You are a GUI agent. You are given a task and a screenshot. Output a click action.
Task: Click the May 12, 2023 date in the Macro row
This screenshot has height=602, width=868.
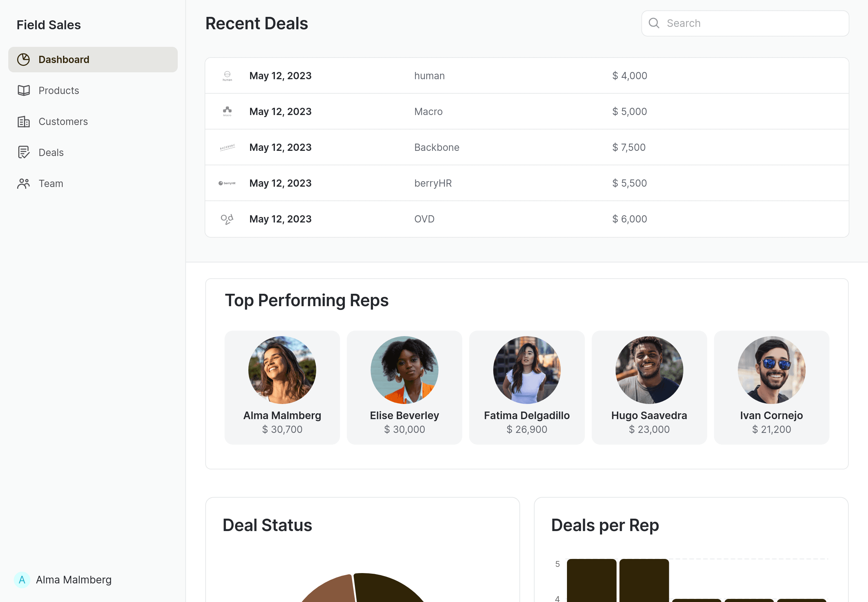[280, 112]
